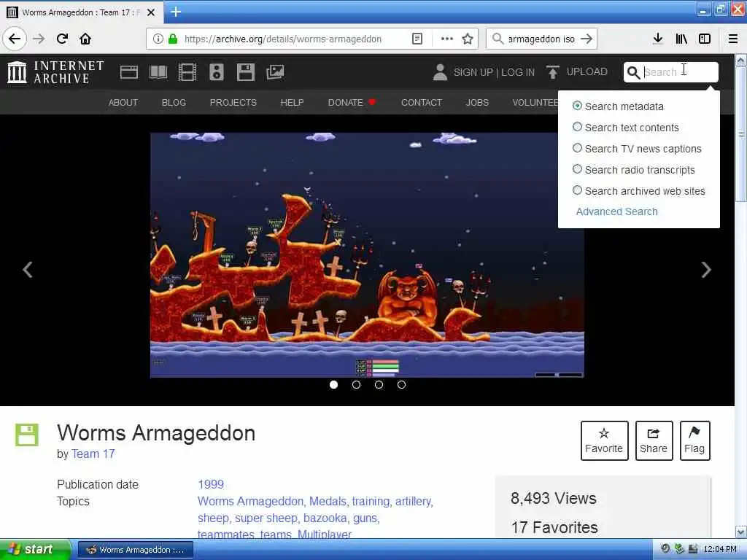Show next screenshot with right chevron
Viewport: 747px width, 560px height.
click(x=706, y=270)
